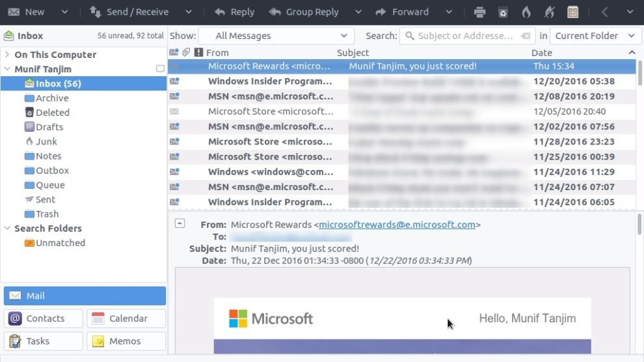
Task: Sort messages by Date column
Action: 542,53
